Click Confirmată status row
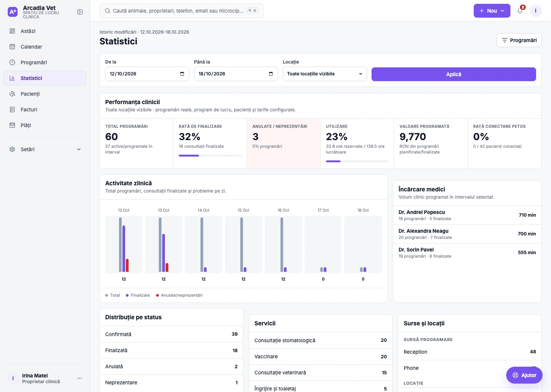Viewport: 551px width, 392px height. click(x=171, y=334)
